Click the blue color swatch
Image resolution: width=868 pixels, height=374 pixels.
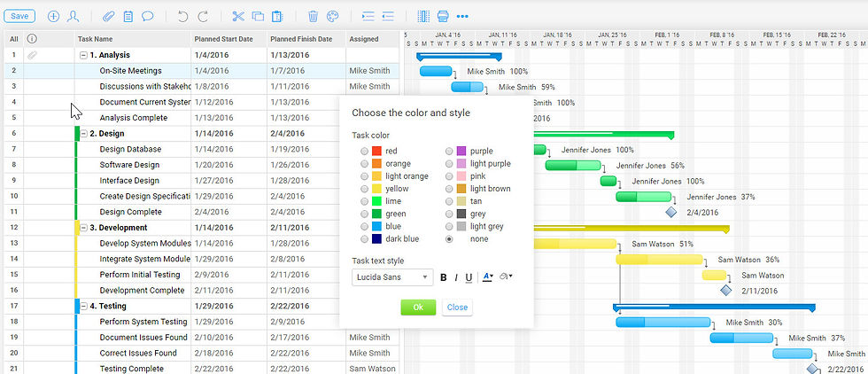click(x=377, y=227)
